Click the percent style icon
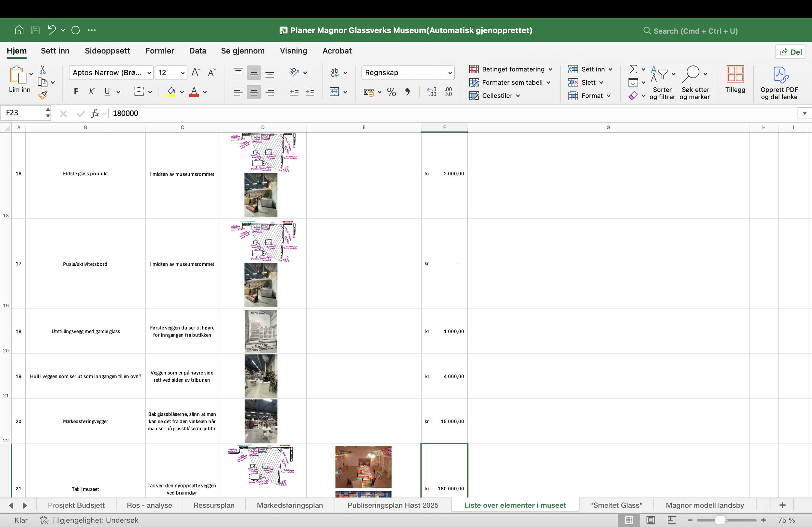812x527 pixels. click(391, 92)
